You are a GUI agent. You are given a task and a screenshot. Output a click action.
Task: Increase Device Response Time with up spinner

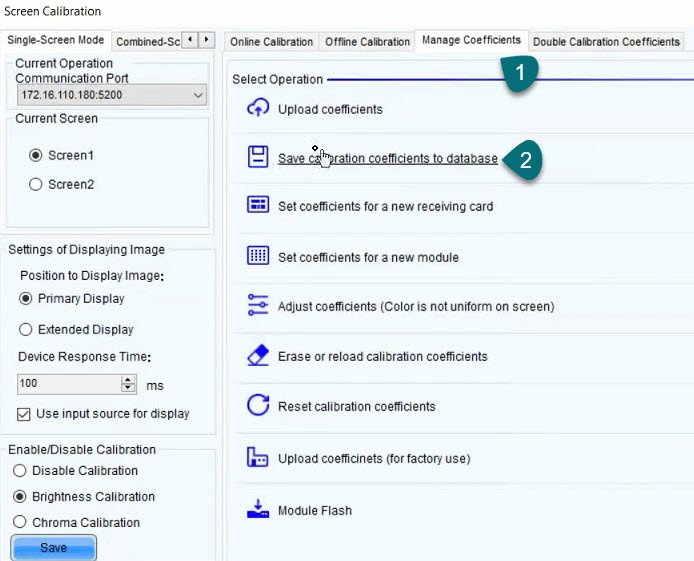click(x=128, y=380)
